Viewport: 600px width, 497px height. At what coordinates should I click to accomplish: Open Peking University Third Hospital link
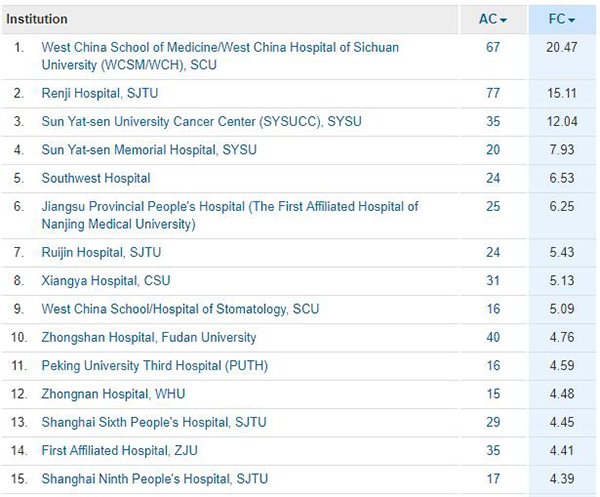(x=155, y=366)
